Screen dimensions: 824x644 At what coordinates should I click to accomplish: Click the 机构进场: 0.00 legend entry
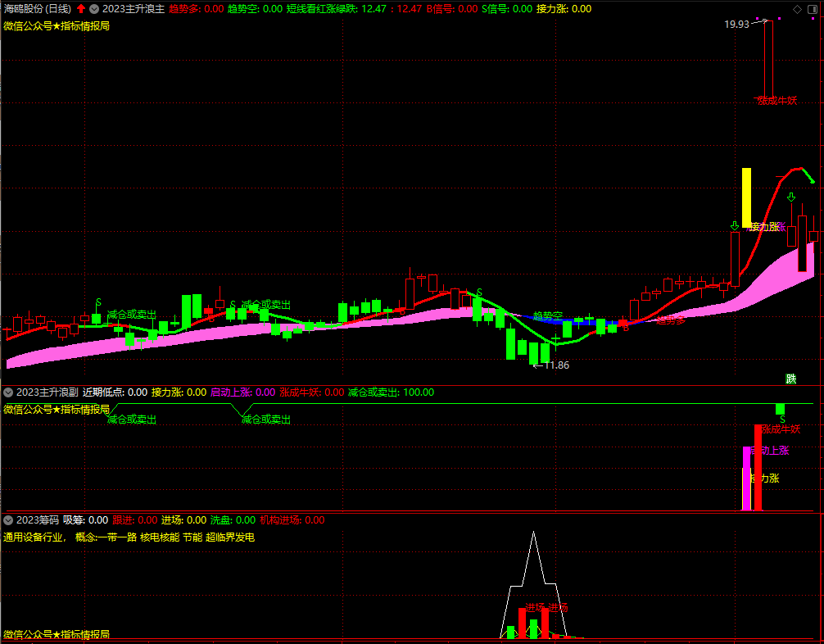(292, 520)
